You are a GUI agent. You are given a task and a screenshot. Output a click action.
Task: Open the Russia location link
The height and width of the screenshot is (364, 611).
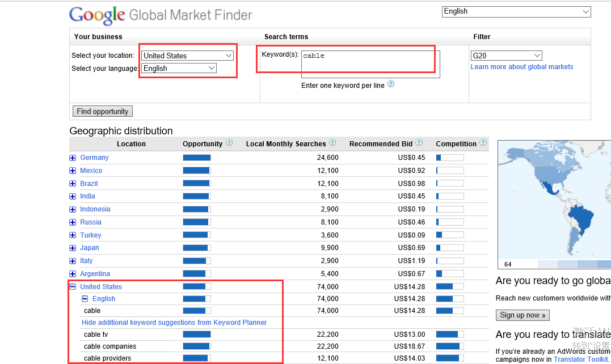91,222
